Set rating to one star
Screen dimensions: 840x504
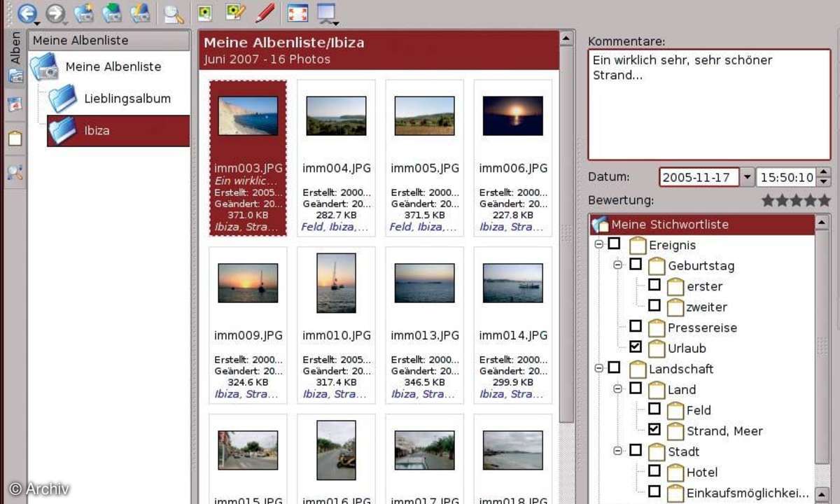pos(768,201)
